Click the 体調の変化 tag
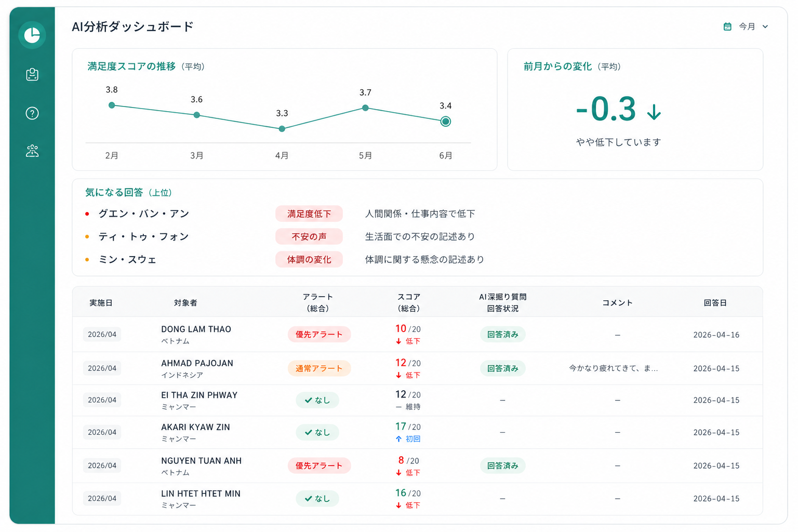This screenshot has height=532, width=798. click(x=309, y=259)
